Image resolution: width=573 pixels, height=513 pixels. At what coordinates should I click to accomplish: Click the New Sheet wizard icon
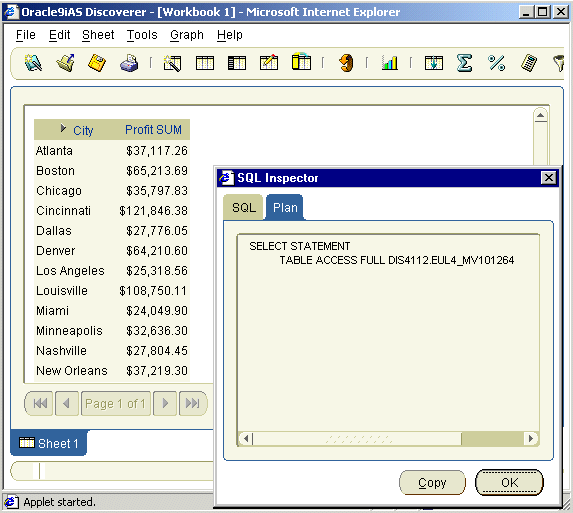click(172, 63)
